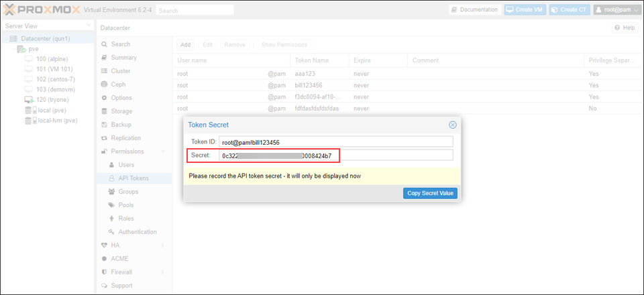Image resolution: width=644 pixels, height=295 pixels.
Task: Select VM 100 (alpine) in tree
Action: point(52,59)
